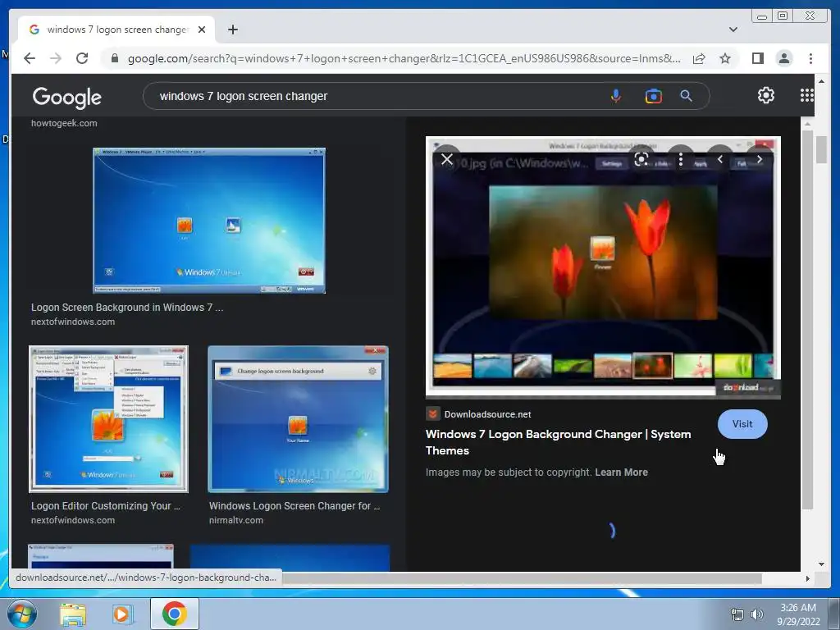The height and width of the screenshot is (630, 840).
Task: Open 'Logon Editor Customizing Your' thumbnail
Action: (x=108, y=419)
